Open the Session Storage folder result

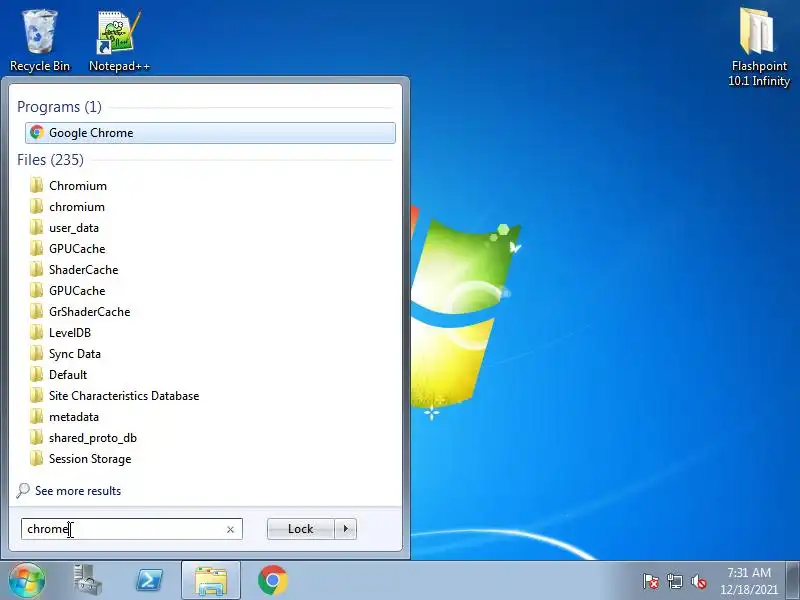90,459
